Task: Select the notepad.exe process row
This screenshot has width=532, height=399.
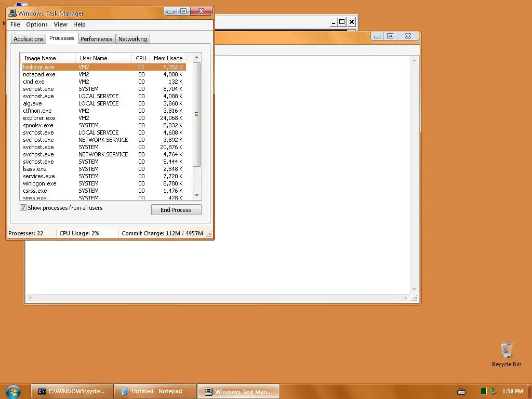Action: [104, 74]
